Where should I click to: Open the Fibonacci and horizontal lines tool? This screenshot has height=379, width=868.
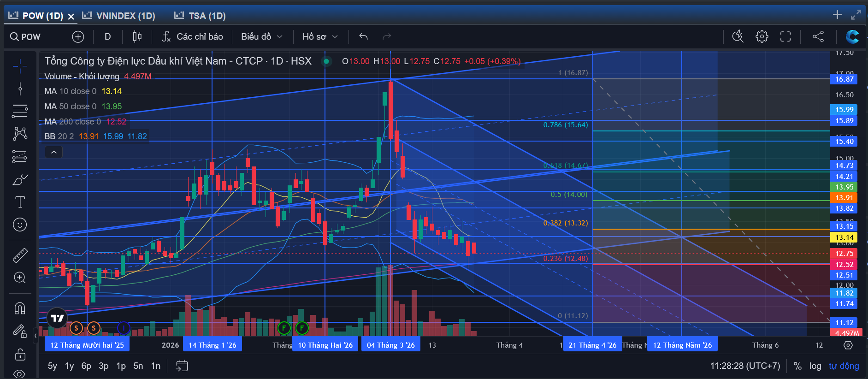(20, 111)
